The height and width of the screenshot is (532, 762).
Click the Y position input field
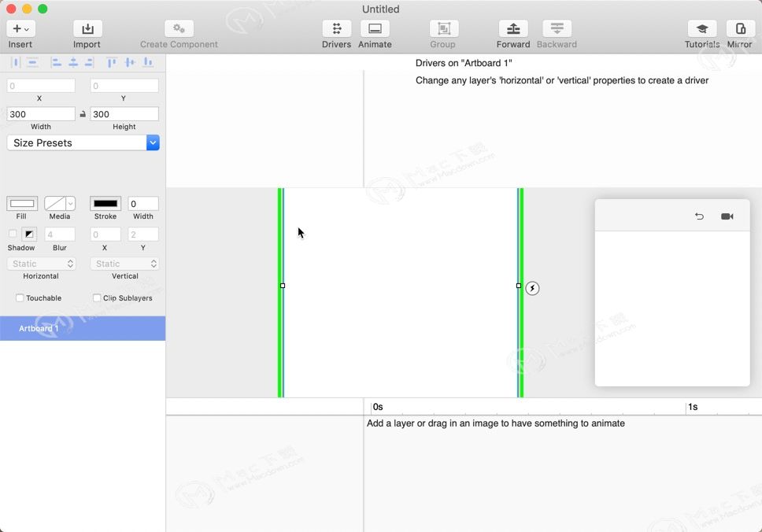(x=124, y=86)
